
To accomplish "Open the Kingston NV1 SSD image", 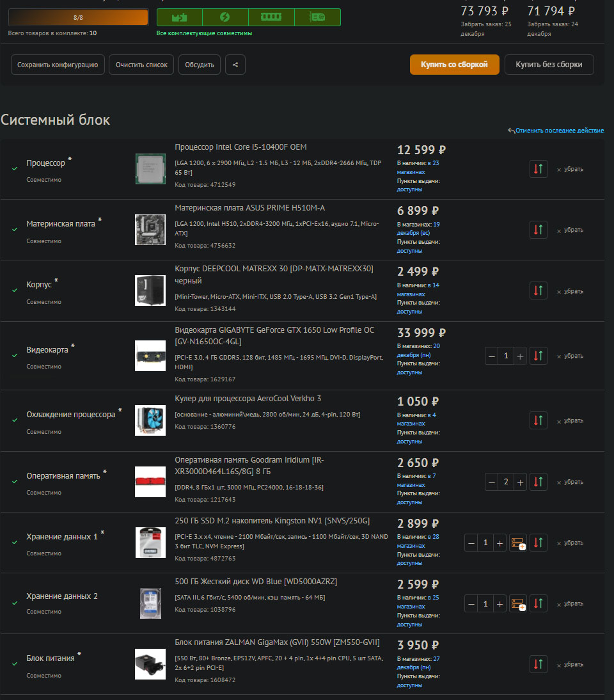I will pyautogui.click(x=150, y=543).
